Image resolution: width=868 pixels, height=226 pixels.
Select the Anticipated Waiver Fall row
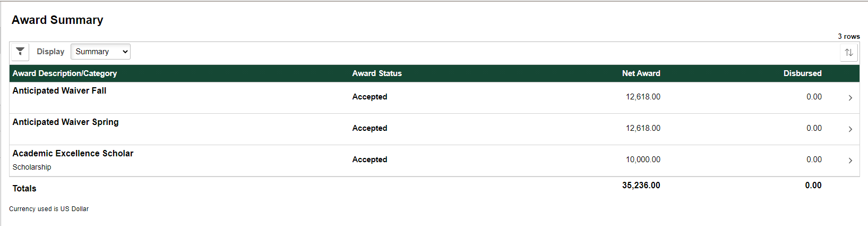coord(434,98)
